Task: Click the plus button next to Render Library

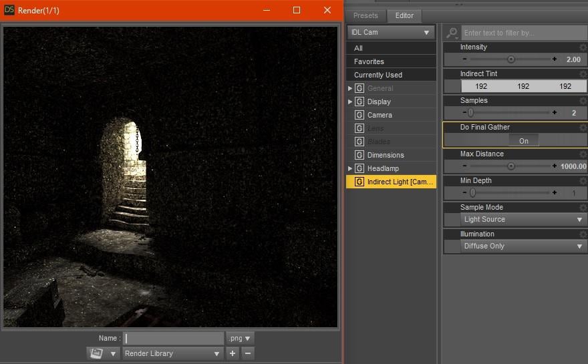Action: pyautogui.click(x=233, y=353)
